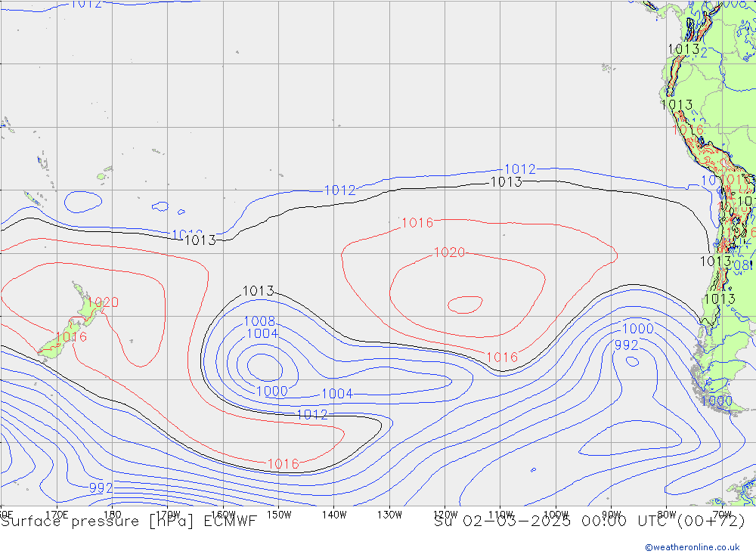This screenshot has height=554, width=756.
Task: Click the 1020 label in the eastern Pacific high
Action: [449, 252]
